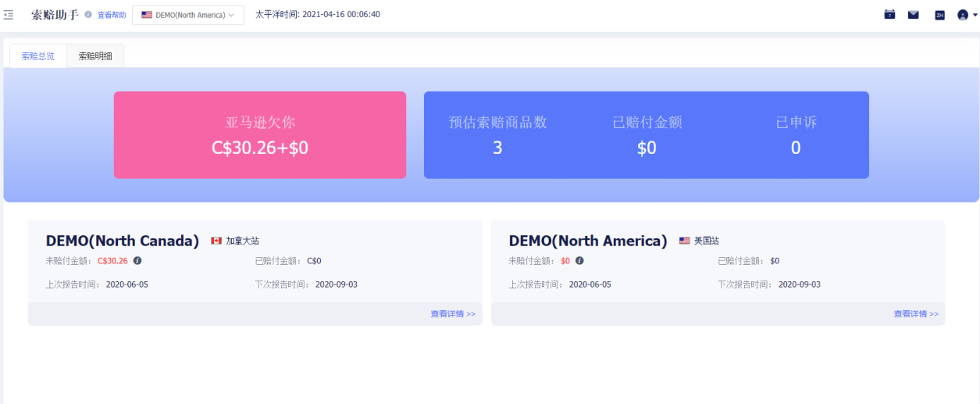Click the red C$30.26 unpaid amount

point(112,261)
